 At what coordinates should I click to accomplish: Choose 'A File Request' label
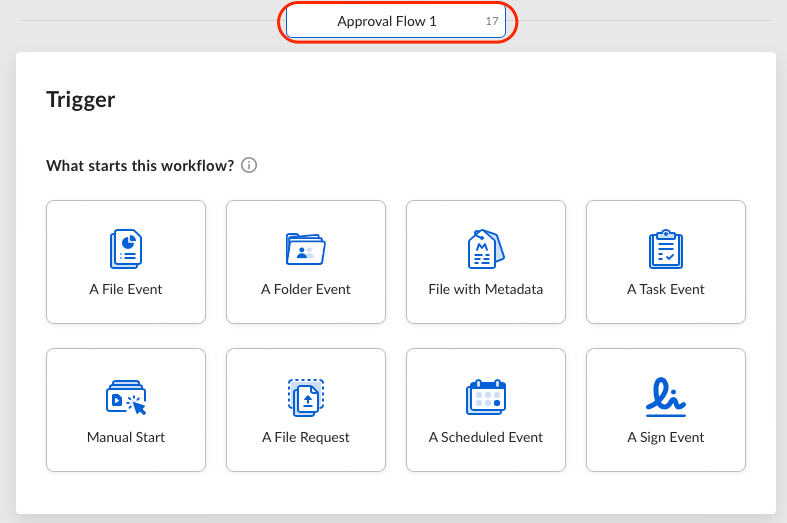click(x=306, y=438)
